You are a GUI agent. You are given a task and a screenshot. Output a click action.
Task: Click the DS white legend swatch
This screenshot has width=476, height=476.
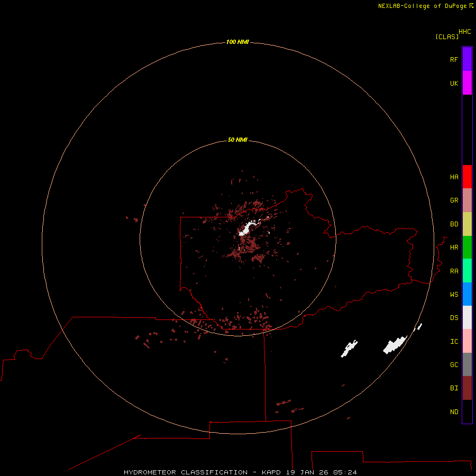[x=467, y=317]
